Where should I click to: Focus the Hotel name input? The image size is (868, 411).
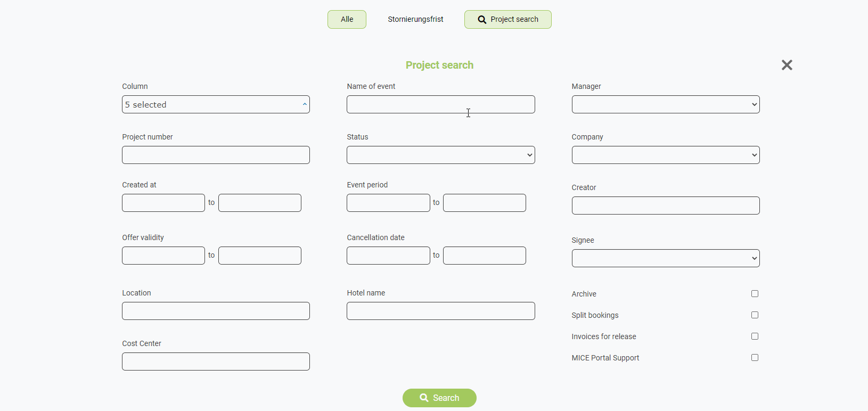click(441, 311)
